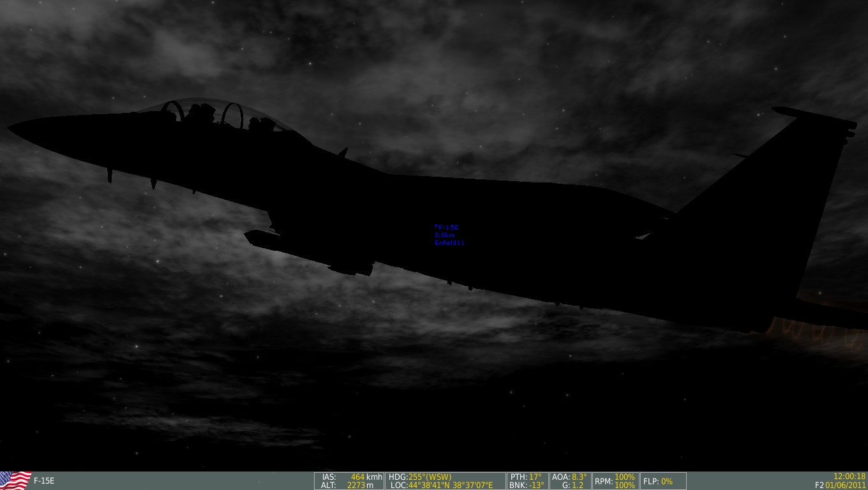Screen dimensions: 868x490
Task: Click the blue F-15E label on aircraft
Action: click(x=447, y=227)
